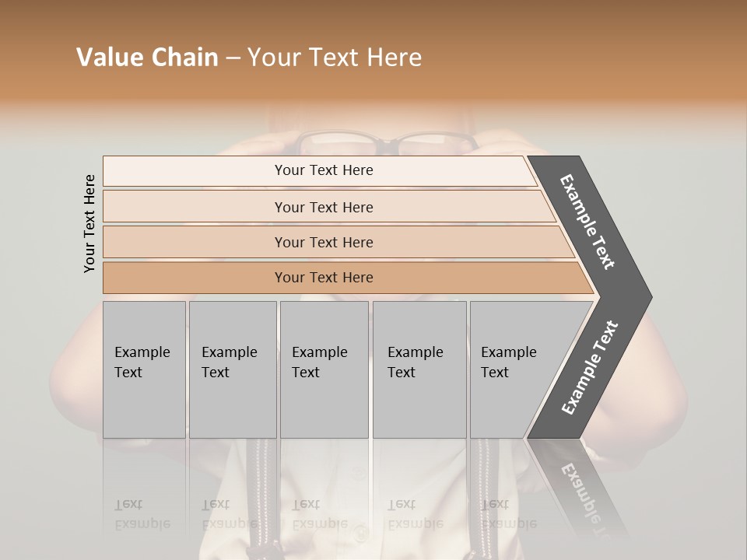Click the darkest tan "Your Text Here" bar
This screenshot has height=560, width=747.
(324, 278)
